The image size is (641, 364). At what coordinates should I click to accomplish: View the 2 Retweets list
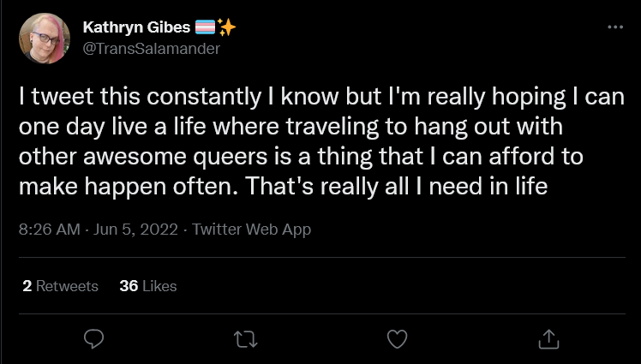click(x=61, y=286)
